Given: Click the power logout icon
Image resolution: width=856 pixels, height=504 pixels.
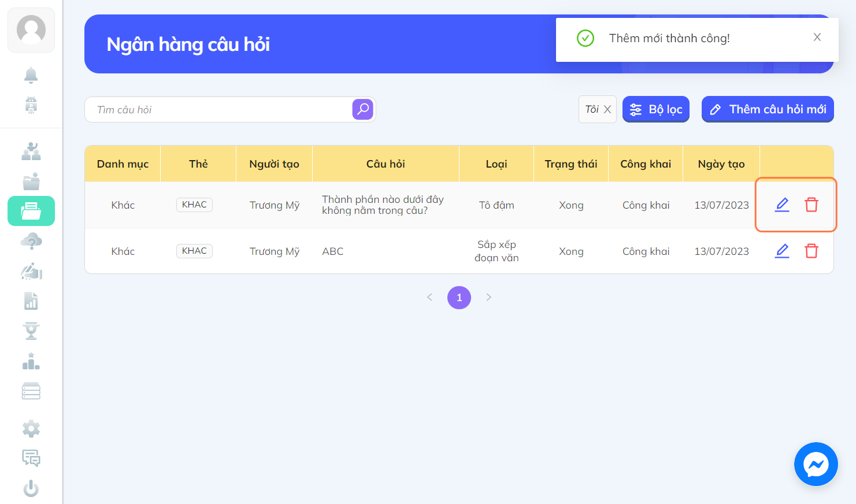Looking at the screenshot, I should tap(31, 489).
